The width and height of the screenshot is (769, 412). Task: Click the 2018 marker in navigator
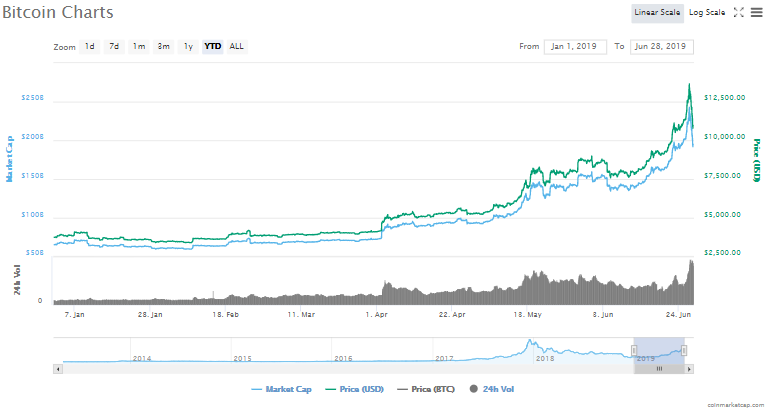coord(545,359)
